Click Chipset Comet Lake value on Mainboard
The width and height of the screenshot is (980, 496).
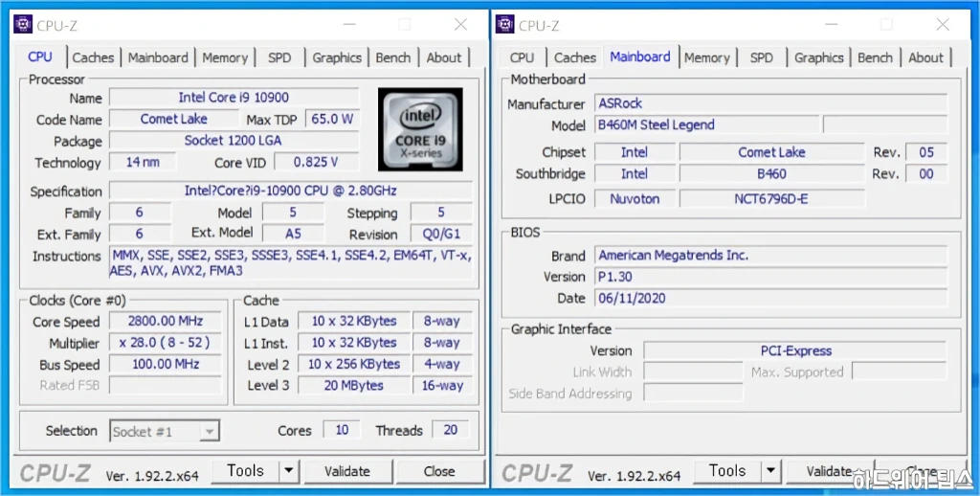click(x=772, y=152)
